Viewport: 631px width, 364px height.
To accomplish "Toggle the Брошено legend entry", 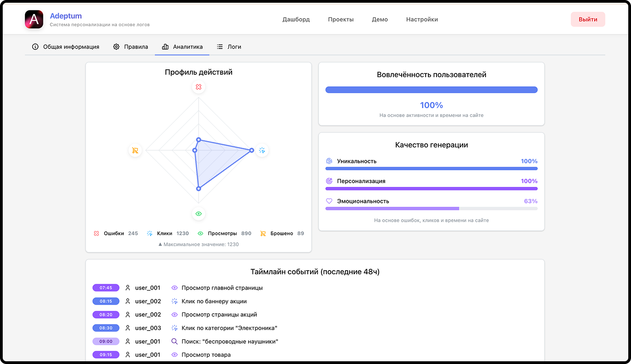I will (282, 233).
